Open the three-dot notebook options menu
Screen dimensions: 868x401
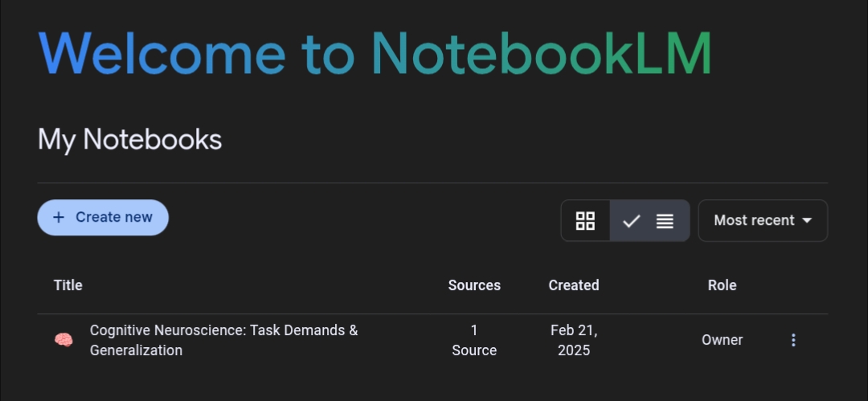(793, 340)
